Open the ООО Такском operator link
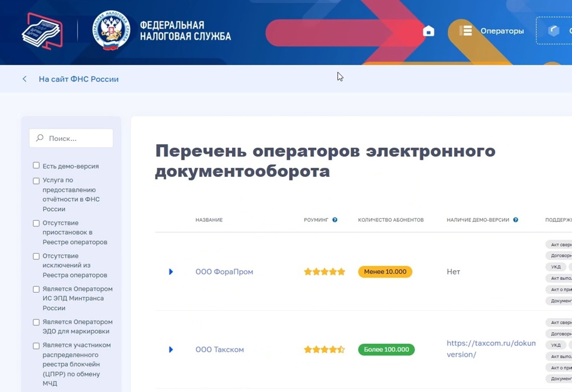 click(220, 349)
